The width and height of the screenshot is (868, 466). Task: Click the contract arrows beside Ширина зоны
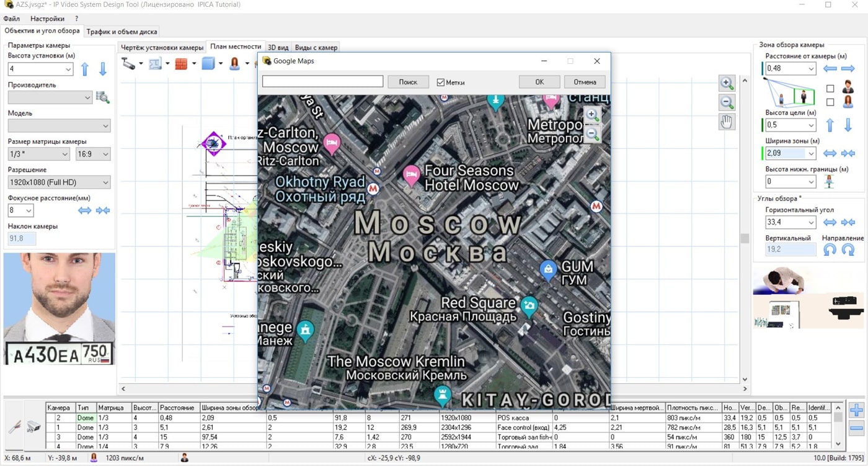(848, 153)
